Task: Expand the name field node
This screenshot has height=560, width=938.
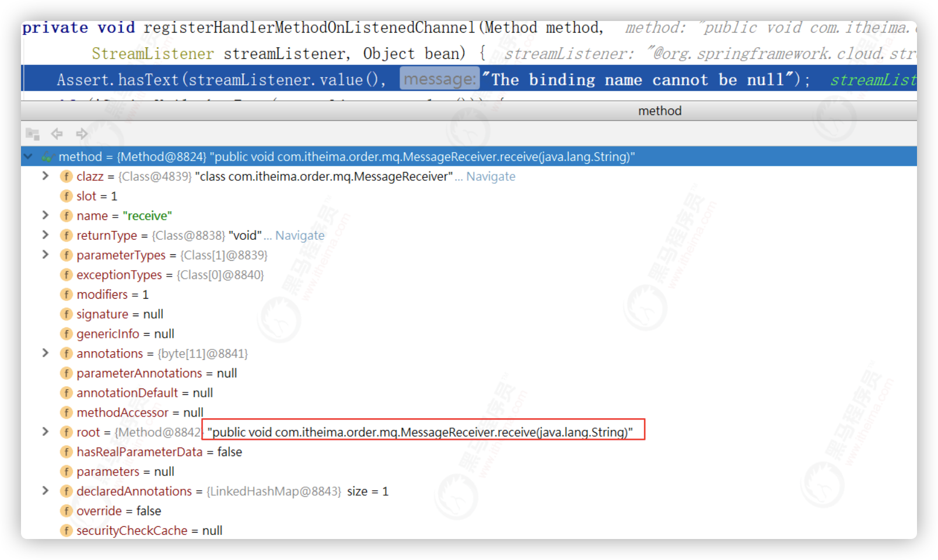Action: click(45, 215)
